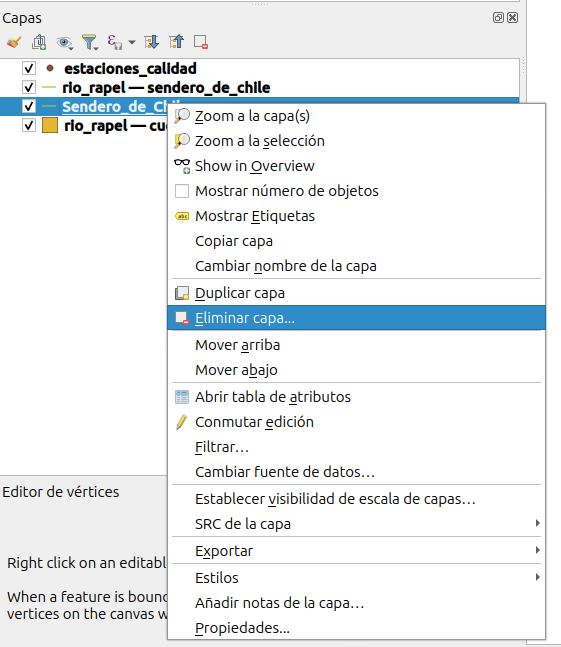This screenshot has height=647, width=561.
Task: Click the Expand All layers icon
Action: [x=151, y=42]
